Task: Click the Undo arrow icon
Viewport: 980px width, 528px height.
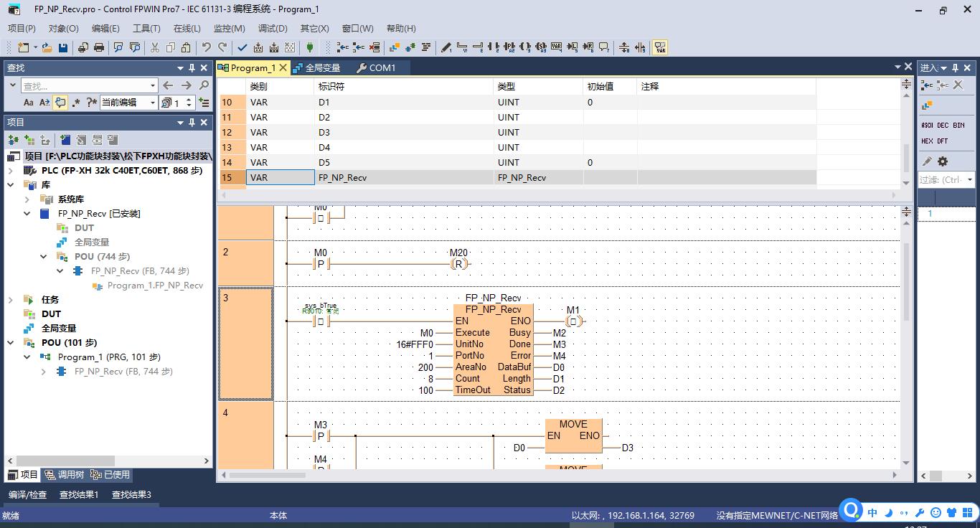Action: tap(207, 47)
